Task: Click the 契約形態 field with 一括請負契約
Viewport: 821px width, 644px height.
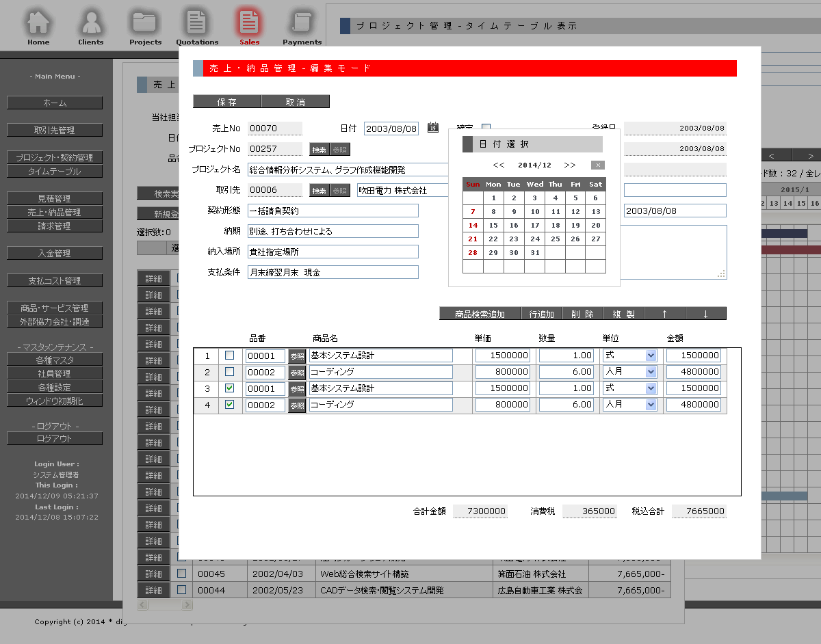Action: (333, 211)
